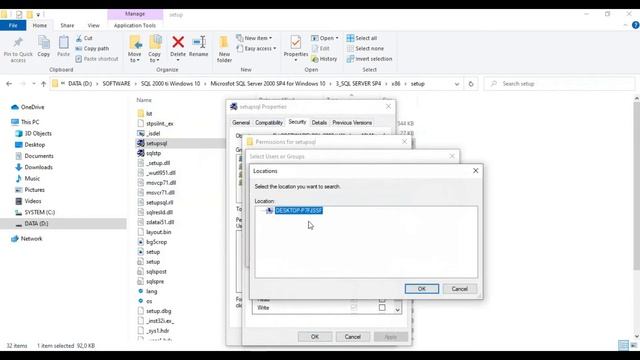The image size is (640, 360).
Task: Collapse the ribbon with the chevron
Action: click(625, 25)
